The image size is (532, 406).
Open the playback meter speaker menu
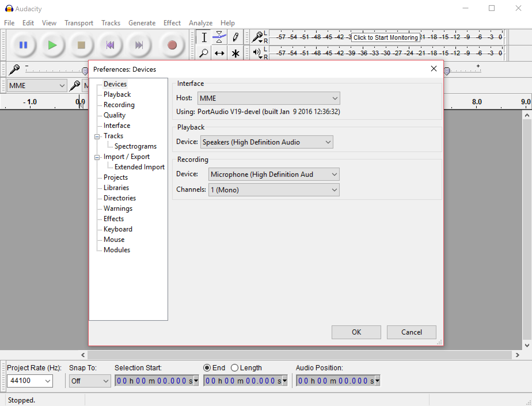tap(257, 53)
